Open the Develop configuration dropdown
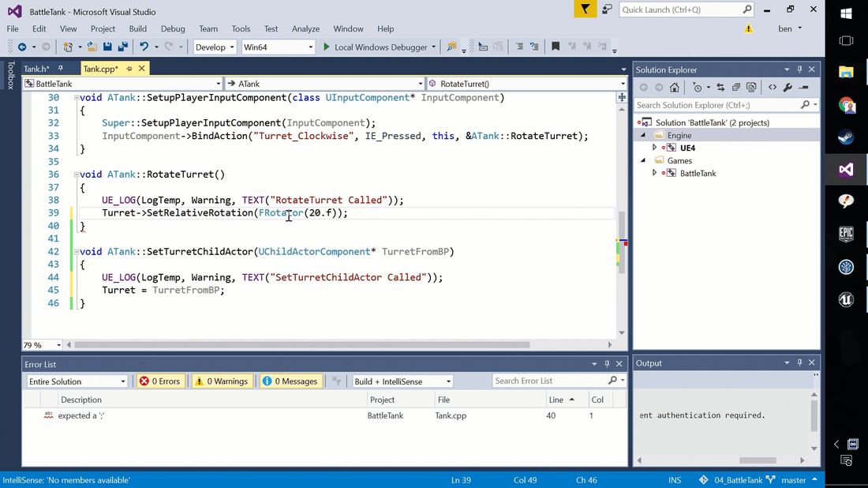The image size is (868, 488). point(215,47)
